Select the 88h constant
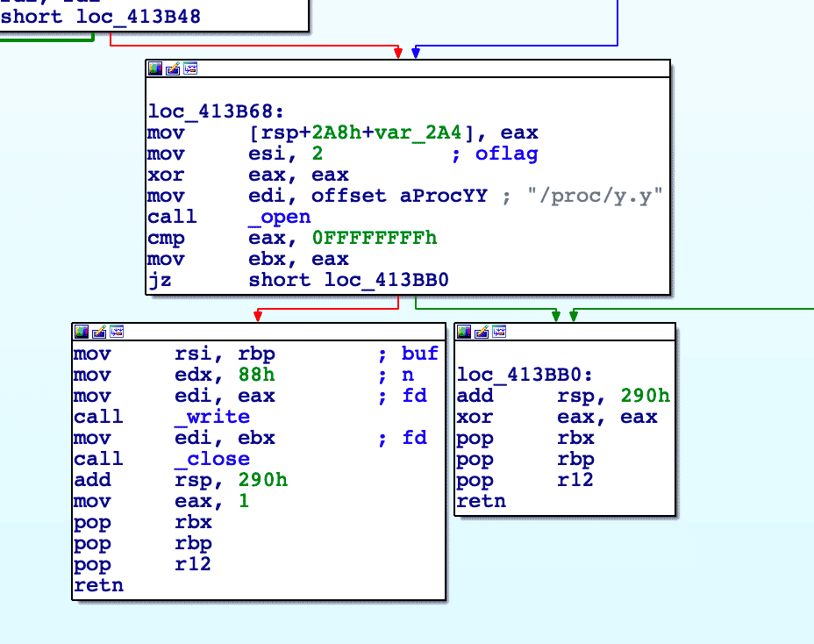Viewport: 814px width, 644px height. (256, 375)
